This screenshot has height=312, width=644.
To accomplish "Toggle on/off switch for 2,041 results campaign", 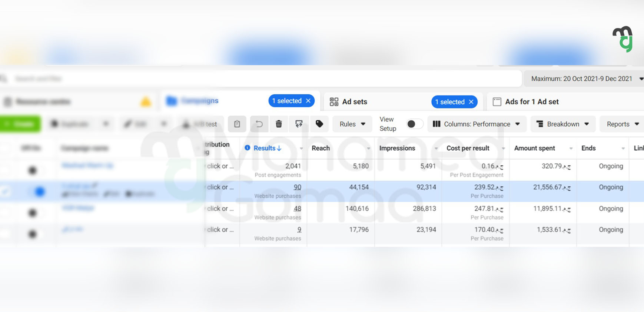I will click(36, 170).
